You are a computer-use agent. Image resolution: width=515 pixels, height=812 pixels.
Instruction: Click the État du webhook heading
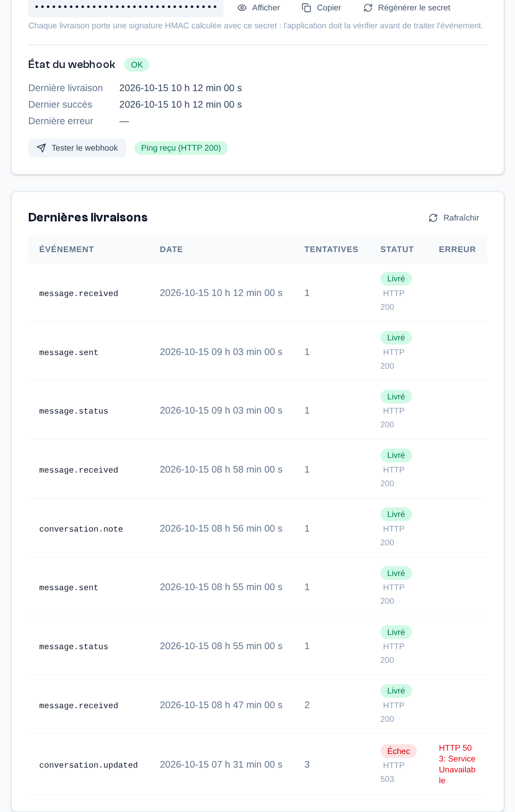(x=72, y=64)
